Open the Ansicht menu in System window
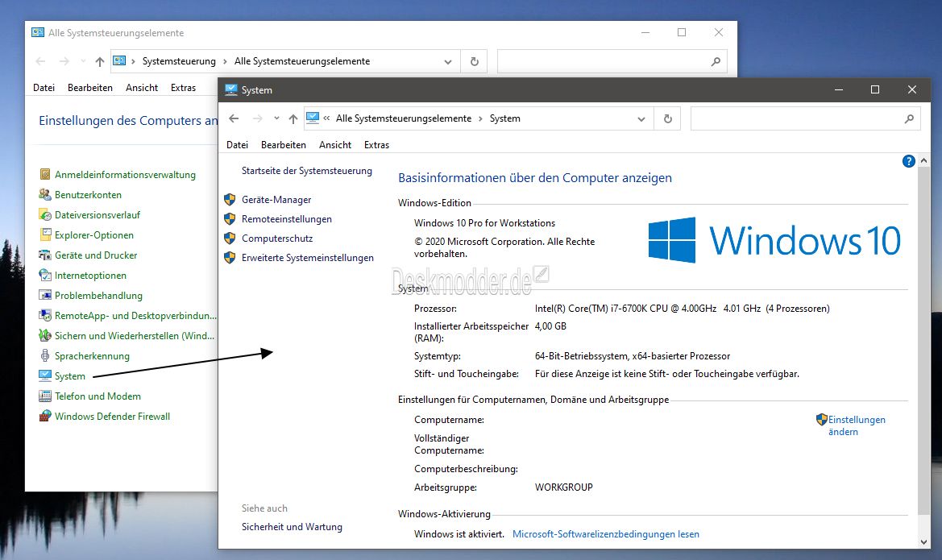942x560 pixels. (x=335, y=145)
